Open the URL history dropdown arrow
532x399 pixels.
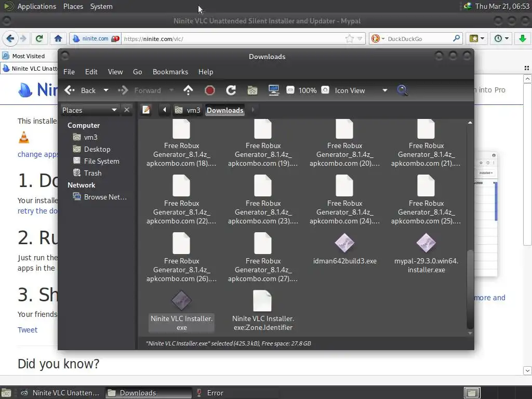360,38
